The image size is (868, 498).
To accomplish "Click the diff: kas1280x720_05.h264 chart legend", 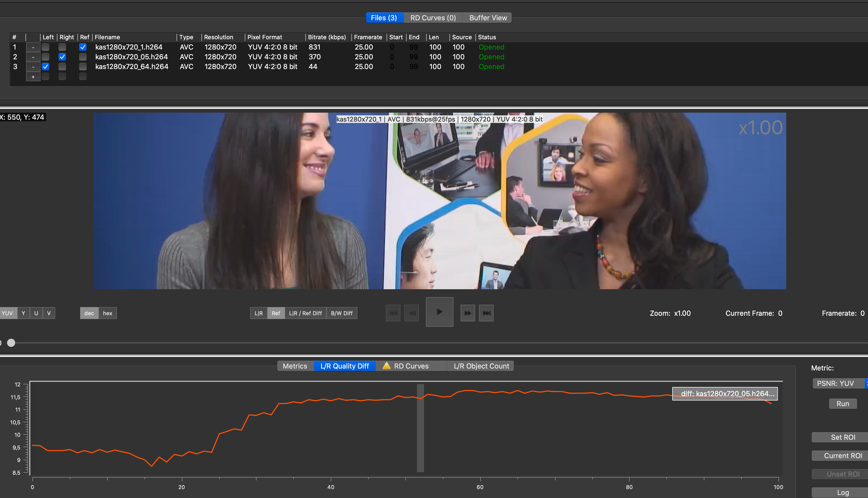I will click(x=725, y=394).
